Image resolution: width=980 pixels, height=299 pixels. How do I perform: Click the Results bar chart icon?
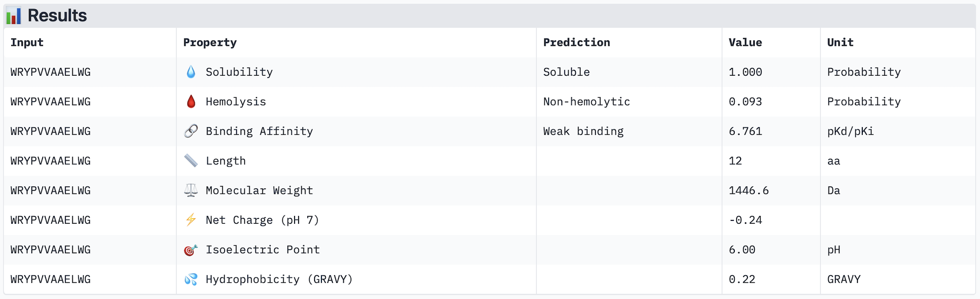pyautogui.click(x=14, y=16)
